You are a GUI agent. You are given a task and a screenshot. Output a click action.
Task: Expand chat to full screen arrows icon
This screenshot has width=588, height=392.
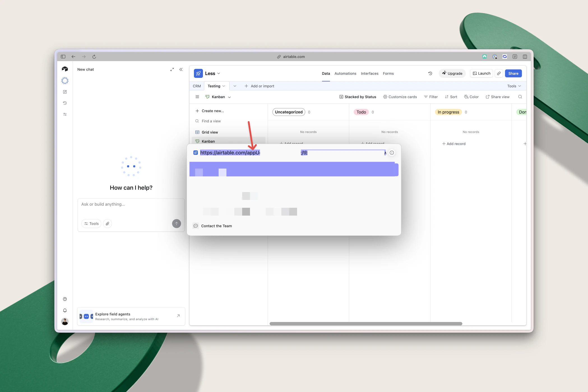(x=172, y=69)
